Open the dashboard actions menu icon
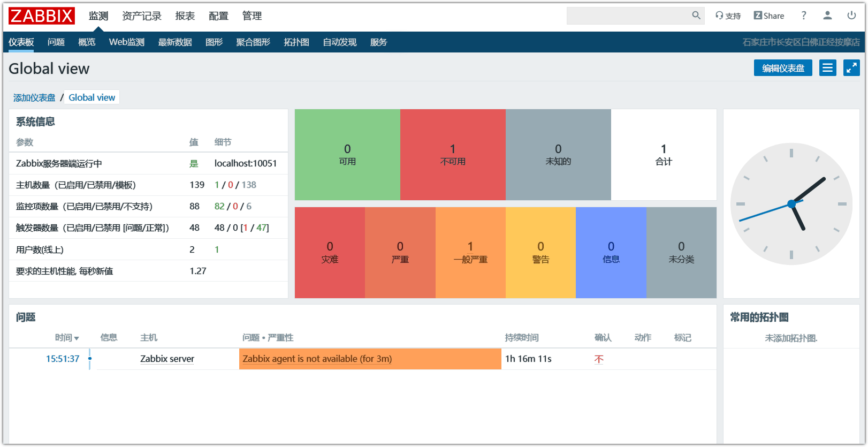 828,68
